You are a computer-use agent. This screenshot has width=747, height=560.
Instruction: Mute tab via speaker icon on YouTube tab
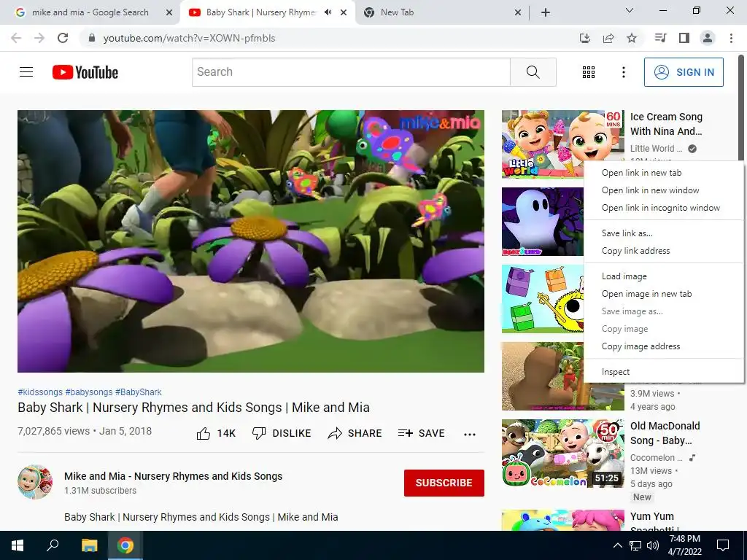pyautogui.click(x=328, y=12)
